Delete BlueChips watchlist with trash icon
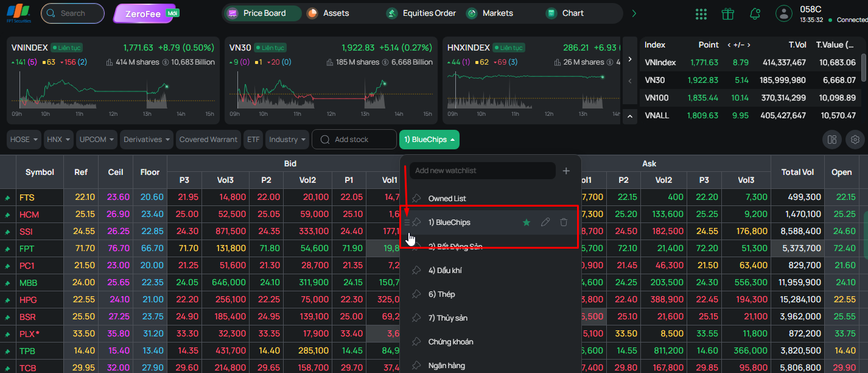The width and height of the screenshot is (868, 373). (564, 222)
